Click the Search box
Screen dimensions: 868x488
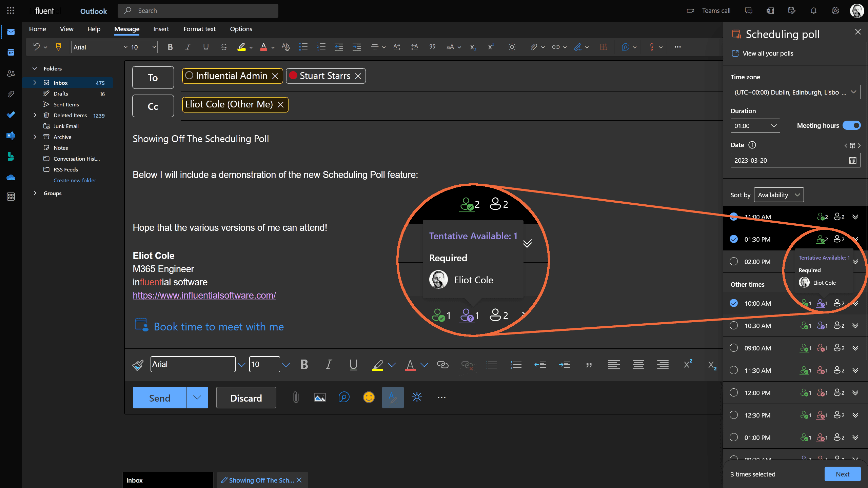pyautogui.click(x=198, y=11)
